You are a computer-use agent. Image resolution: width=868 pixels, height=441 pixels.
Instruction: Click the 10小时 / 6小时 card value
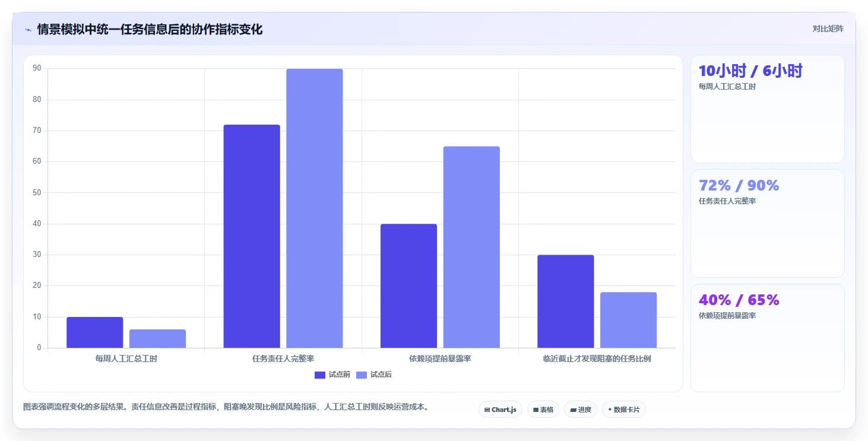pos(750,71)
